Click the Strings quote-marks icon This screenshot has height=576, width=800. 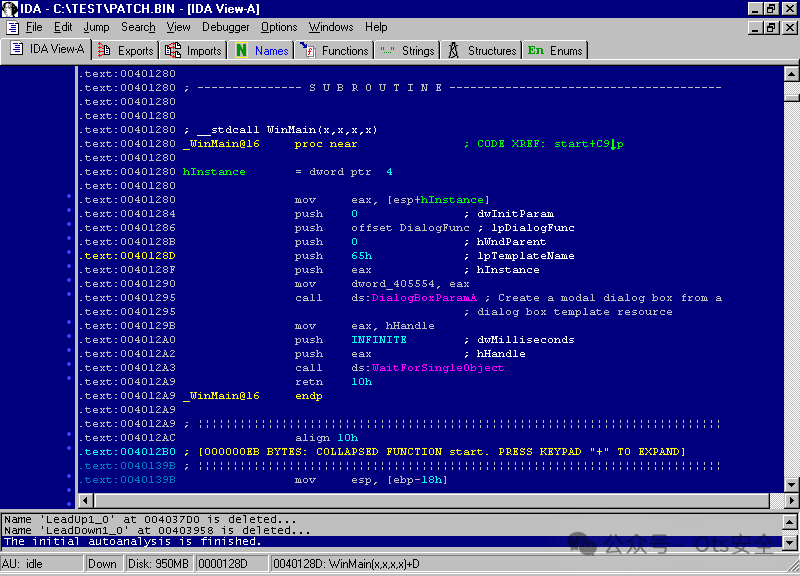tap(387, 51)
